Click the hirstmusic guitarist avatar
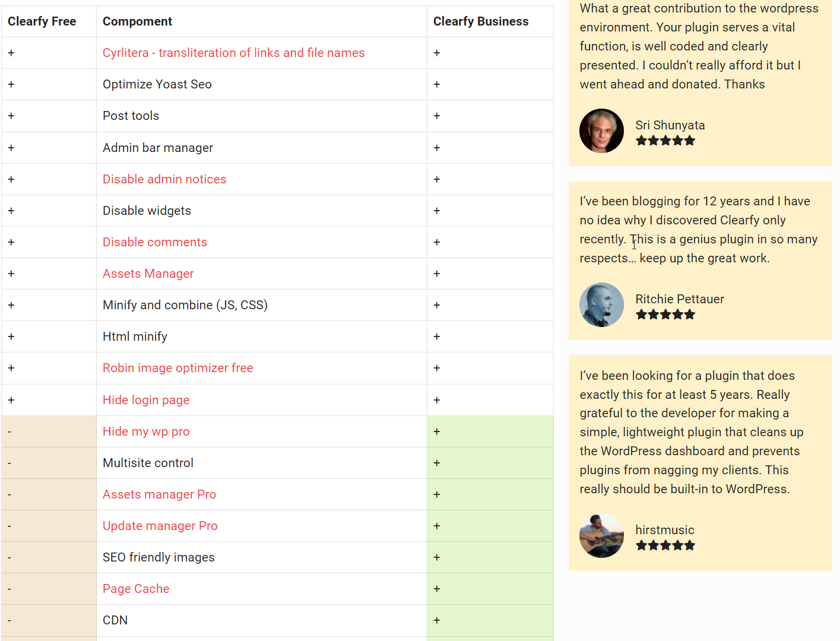Screen dimensions: 840x641 pos(601,535)
